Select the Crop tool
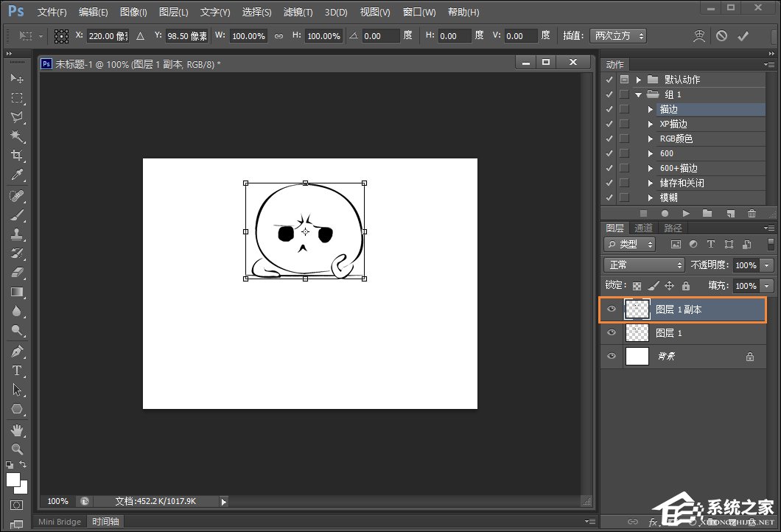781x532 pixels. point(17,155)
